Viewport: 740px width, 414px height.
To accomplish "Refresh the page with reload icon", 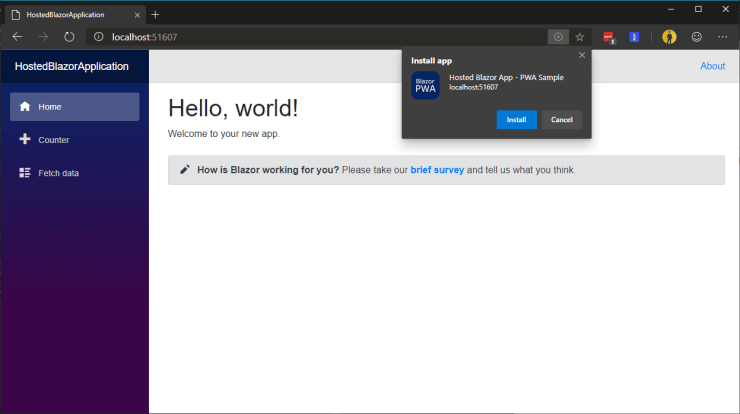I will (x=70, y=37).
